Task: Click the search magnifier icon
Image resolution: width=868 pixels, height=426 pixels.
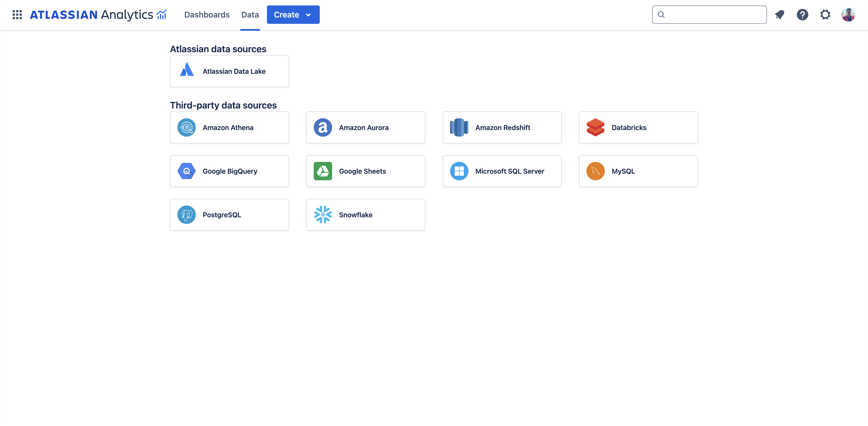Action: [x=661, y=14]
